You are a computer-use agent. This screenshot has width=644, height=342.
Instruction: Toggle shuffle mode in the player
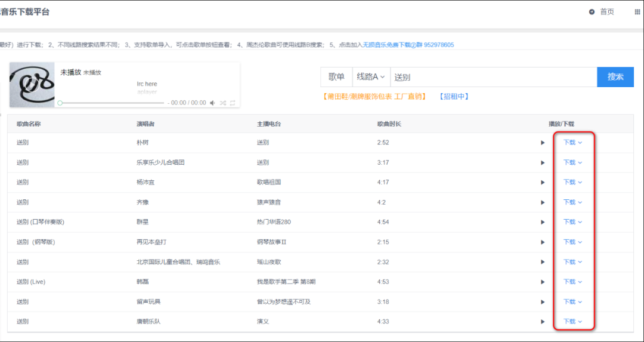pyautogui.click(x=222, y=103)
